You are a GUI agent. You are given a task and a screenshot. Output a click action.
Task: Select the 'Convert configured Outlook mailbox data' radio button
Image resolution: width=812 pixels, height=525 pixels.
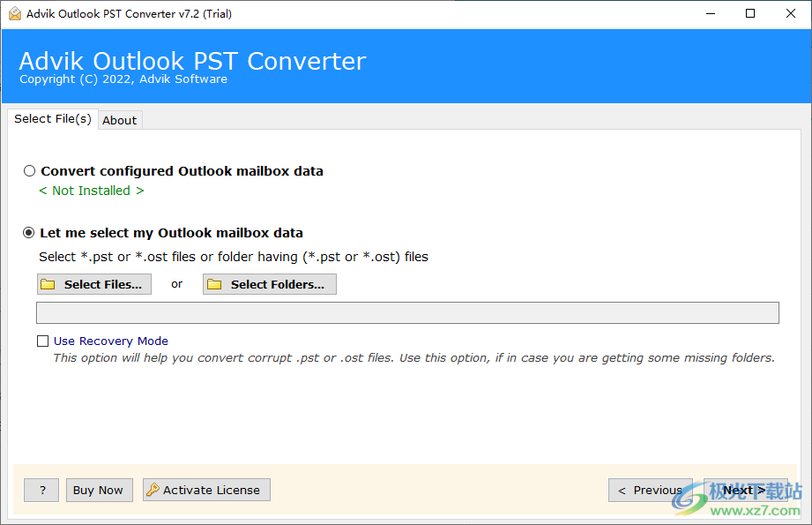click(29, 171)
